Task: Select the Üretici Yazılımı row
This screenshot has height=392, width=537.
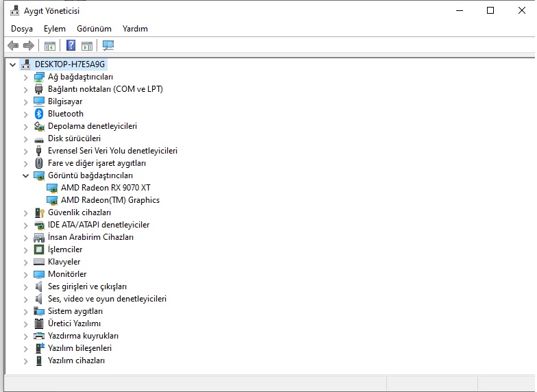Action: point(74,323)
